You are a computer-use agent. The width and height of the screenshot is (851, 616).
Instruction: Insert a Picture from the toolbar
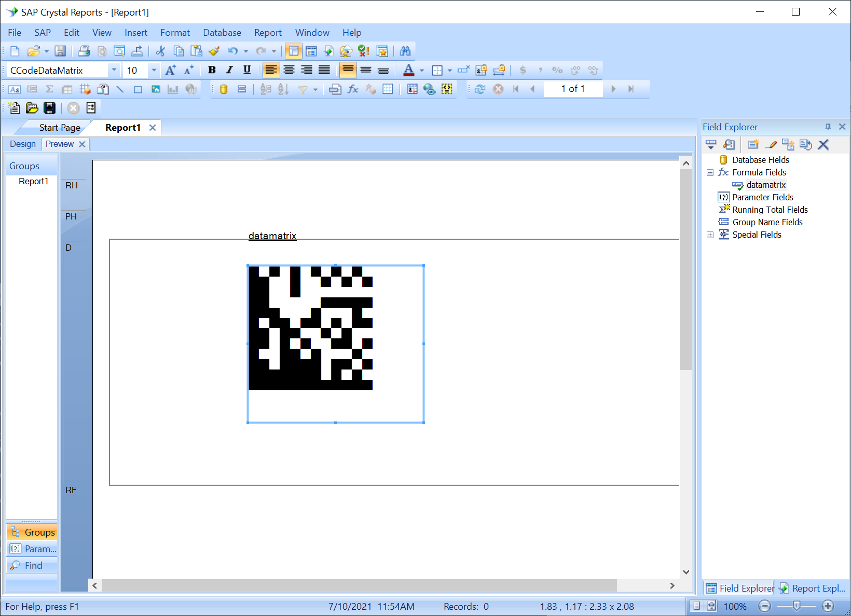[155, 89]
